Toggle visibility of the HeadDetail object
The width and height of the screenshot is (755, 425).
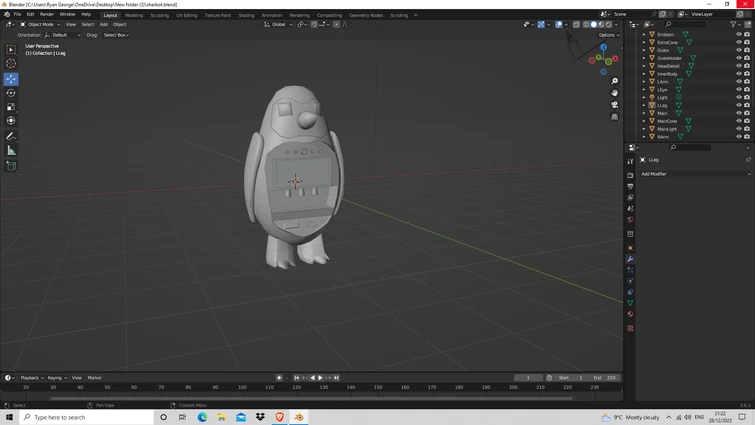pyautogui.click(x=739, y=66)
